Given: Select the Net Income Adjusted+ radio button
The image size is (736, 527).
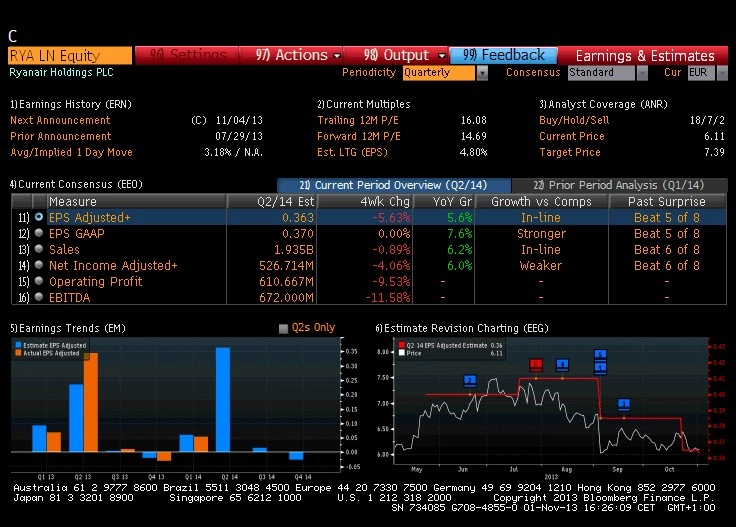Looking at the screenshot, I should coord(39,265).
